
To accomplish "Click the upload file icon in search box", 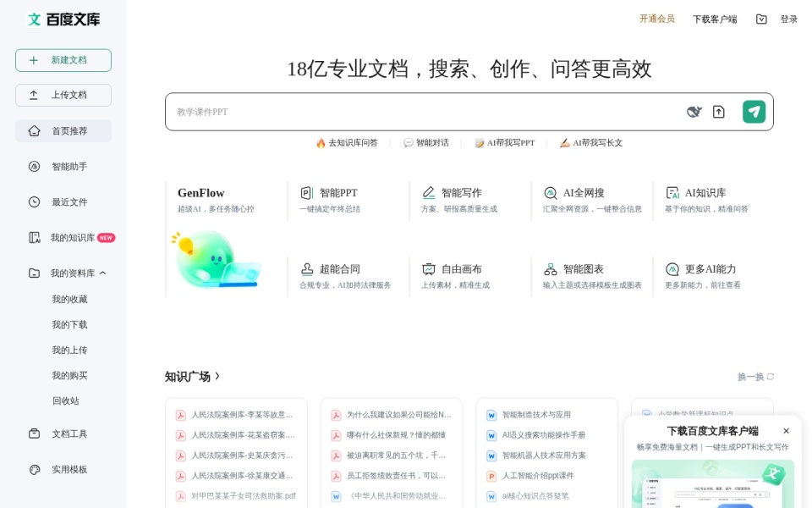I will pyautogui.click(x=718, y=112).
